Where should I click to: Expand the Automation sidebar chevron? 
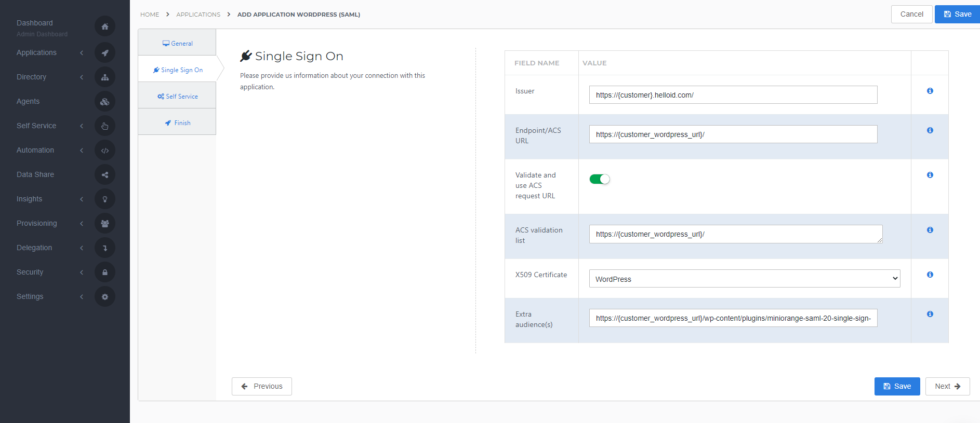tap(82, 150)
